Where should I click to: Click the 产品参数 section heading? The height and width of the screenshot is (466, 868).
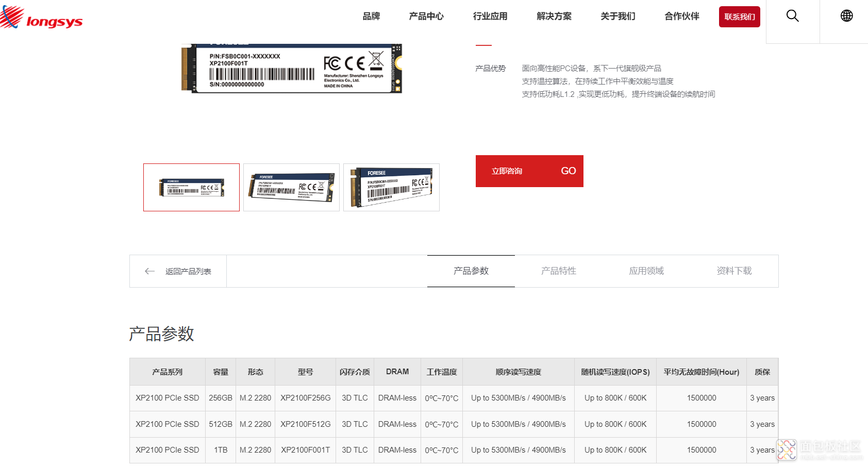point(161,334)
